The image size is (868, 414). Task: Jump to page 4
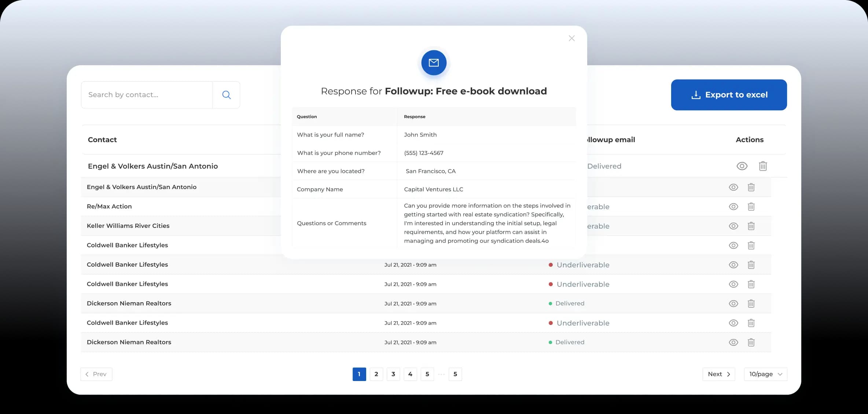tap(410, 374)
